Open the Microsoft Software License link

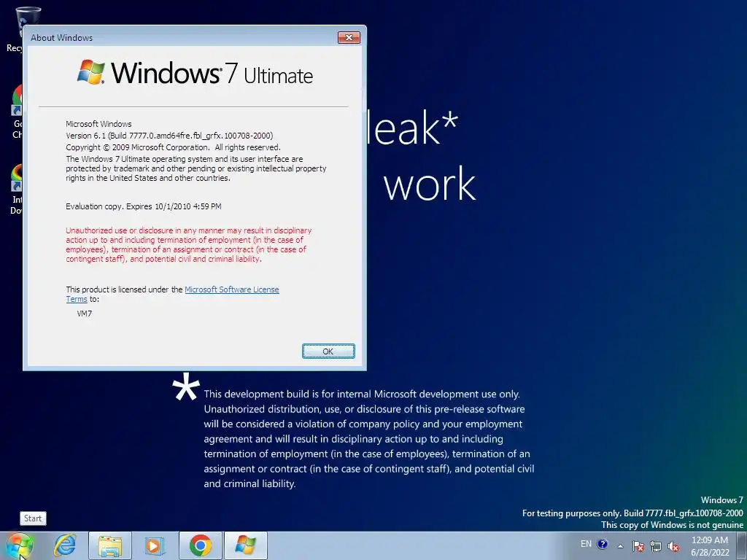pyautogui.click(x=231, y=289)
